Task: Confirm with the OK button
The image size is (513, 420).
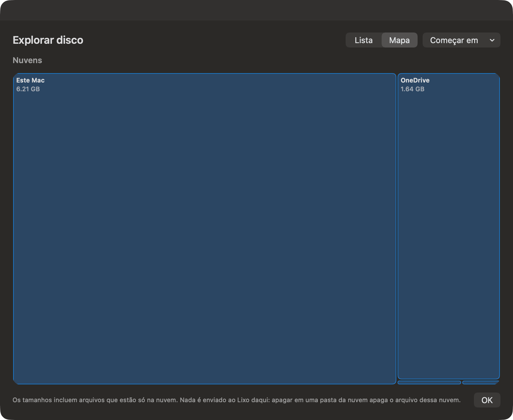Action: tap(487, 400)
